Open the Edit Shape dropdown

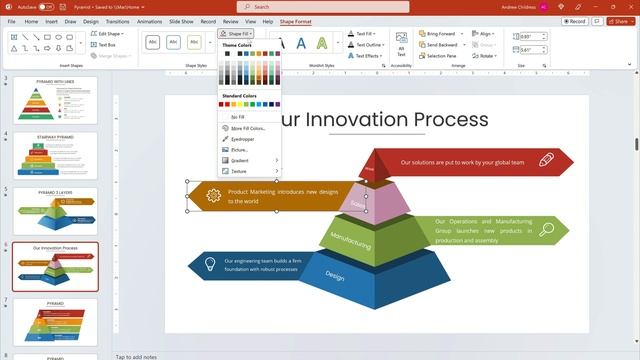point(107,33)
